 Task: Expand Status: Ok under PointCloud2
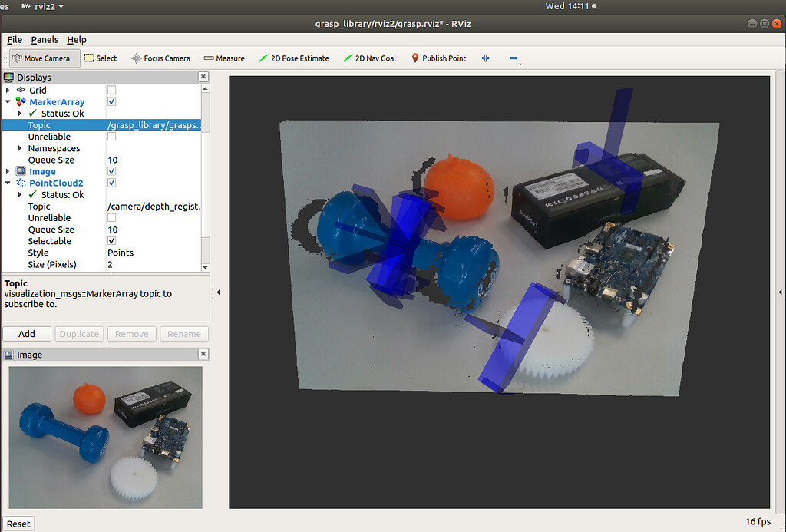click(18, 194)
